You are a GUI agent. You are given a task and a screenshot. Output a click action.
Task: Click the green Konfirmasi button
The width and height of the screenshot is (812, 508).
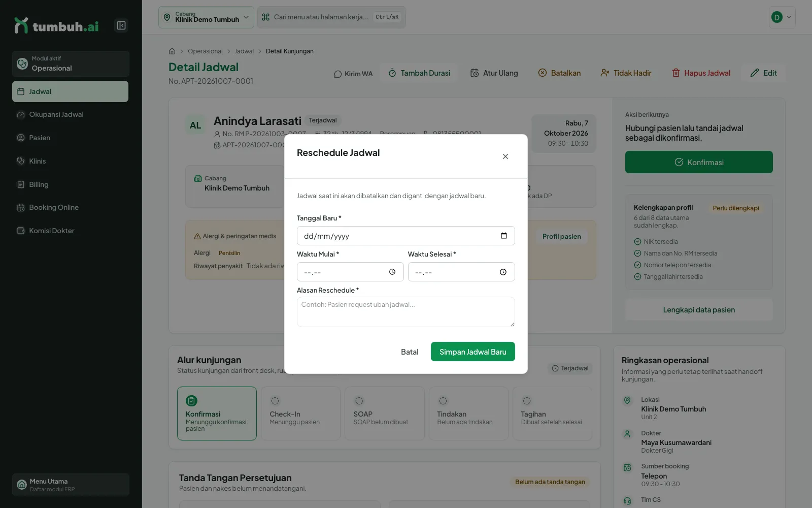pos(699,162)
